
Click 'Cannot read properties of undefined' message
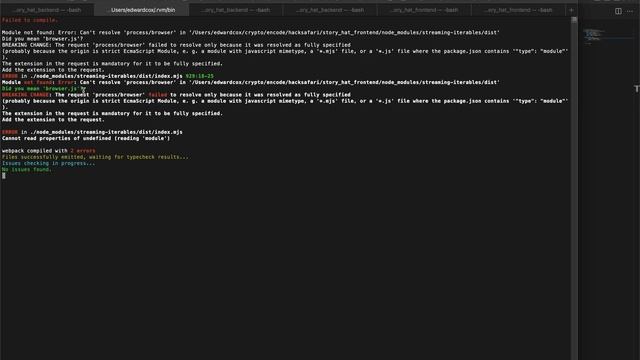pyautogui.click(x=86, y=138)
